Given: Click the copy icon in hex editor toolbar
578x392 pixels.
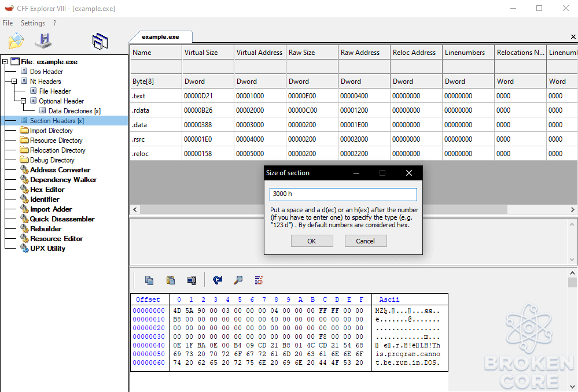Looking at the screenshot, I should (x=149, y=280).
